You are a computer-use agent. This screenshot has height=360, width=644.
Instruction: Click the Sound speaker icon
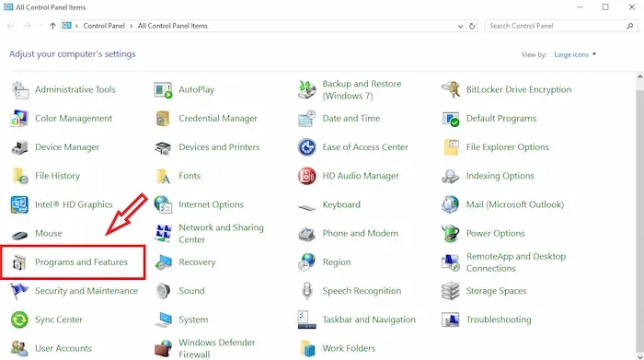click(163, 291)
